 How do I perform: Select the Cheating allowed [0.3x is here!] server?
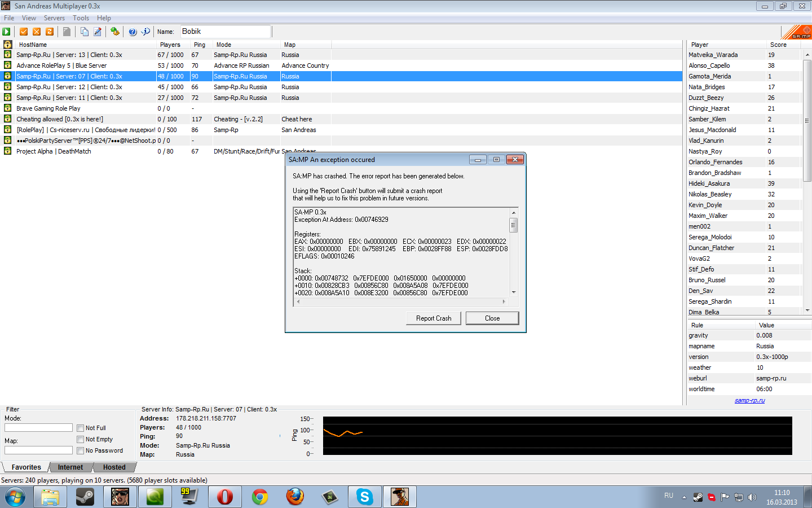342,119
